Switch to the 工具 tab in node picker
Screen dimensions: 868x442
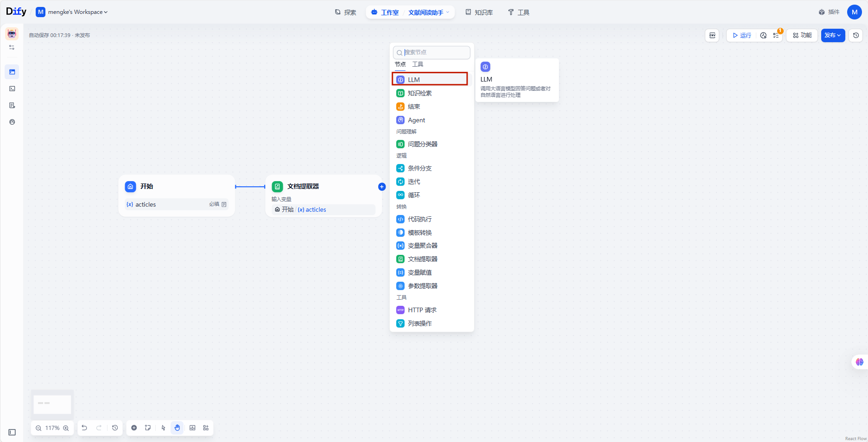tap(418, 64)
